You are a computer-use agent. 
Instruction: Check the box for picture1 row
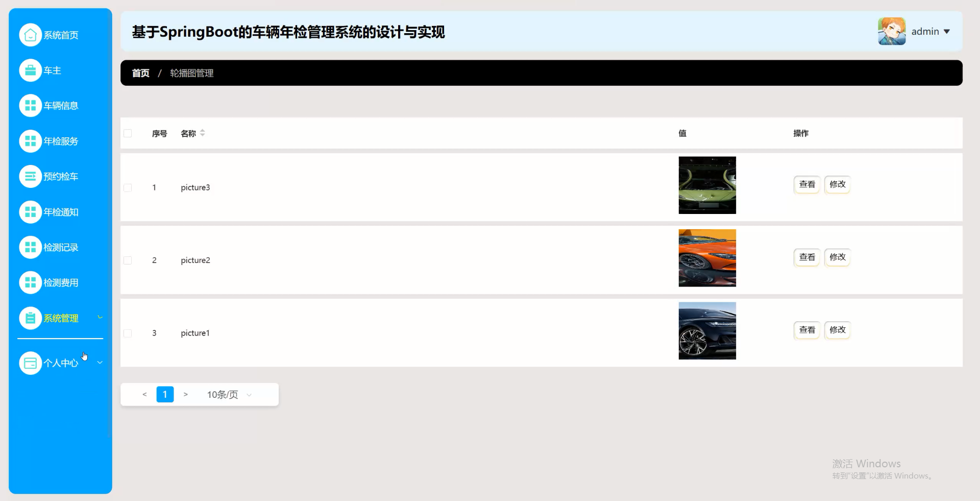coord(128,333)
